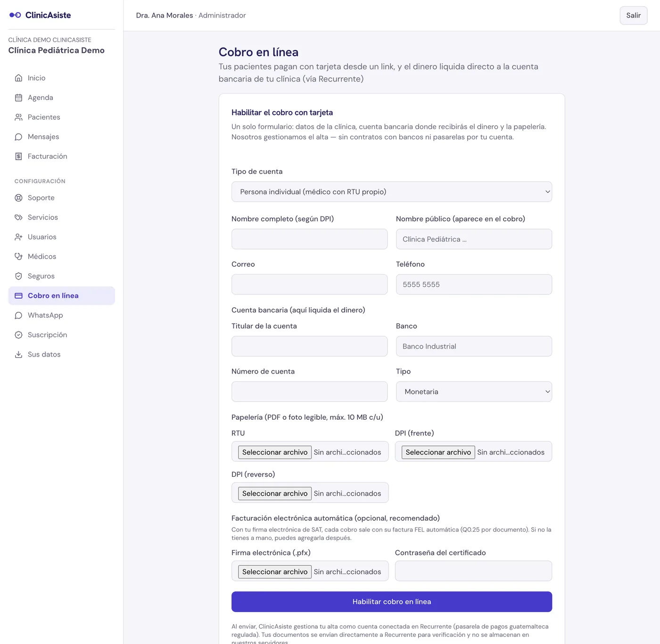Navigate to Mensajes
The image size is (660, 644).
pyautogui.click(x=62, y=137)
